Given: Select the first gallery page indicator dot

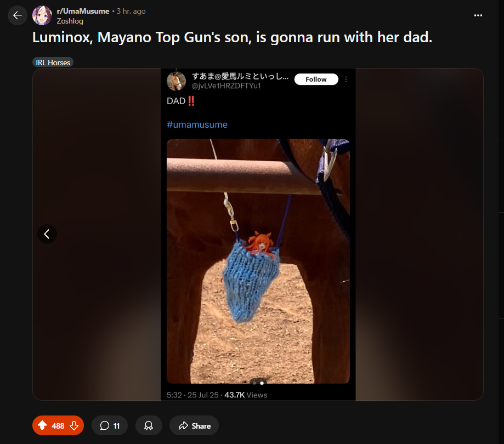Looking at the screenshot, I should (x=255, y=383).
